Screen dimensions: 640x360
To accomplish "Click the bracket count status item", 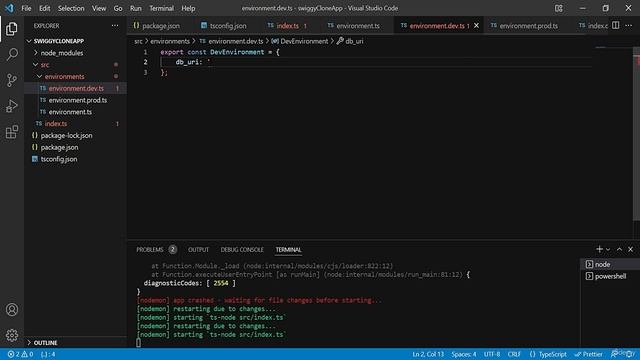I will point(48,354).
